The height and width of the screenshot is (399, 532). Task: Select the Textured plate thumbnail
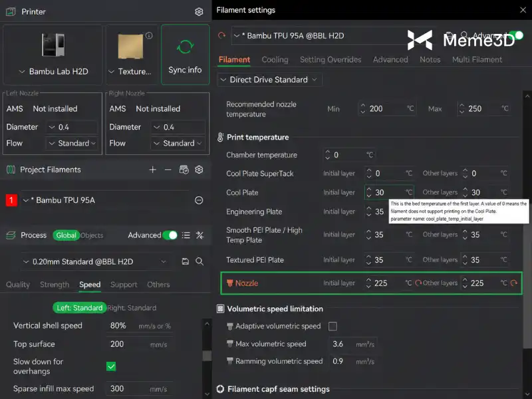pyautogui.click(x=130, y=47)
